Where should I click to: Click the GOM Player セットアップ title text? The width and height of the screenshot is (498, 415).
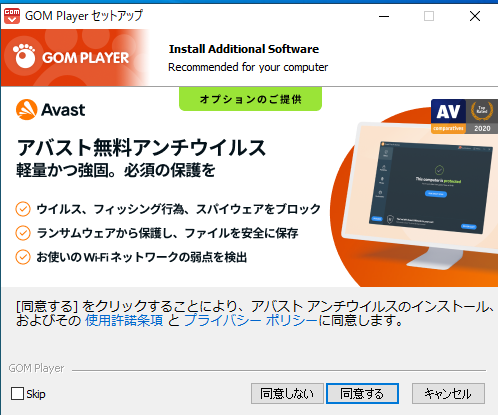coord(84,16)
